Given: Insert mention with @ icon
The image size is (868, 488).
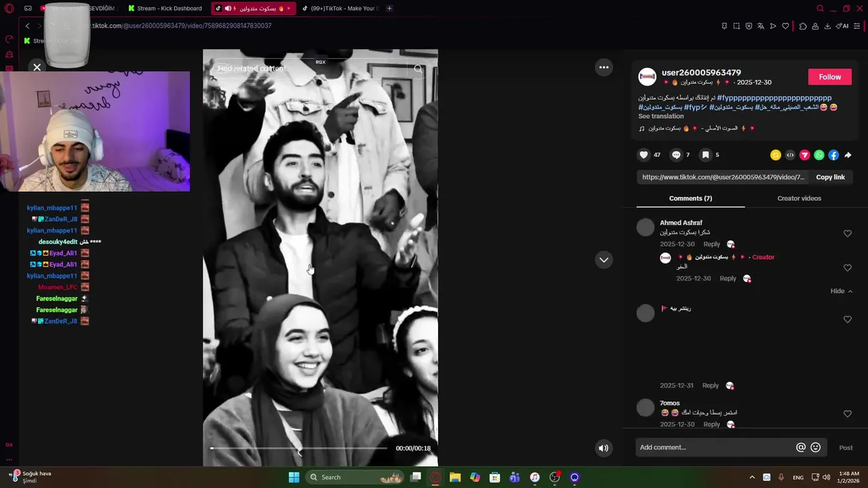Looking at the screenshot, I should click(801, 447).
